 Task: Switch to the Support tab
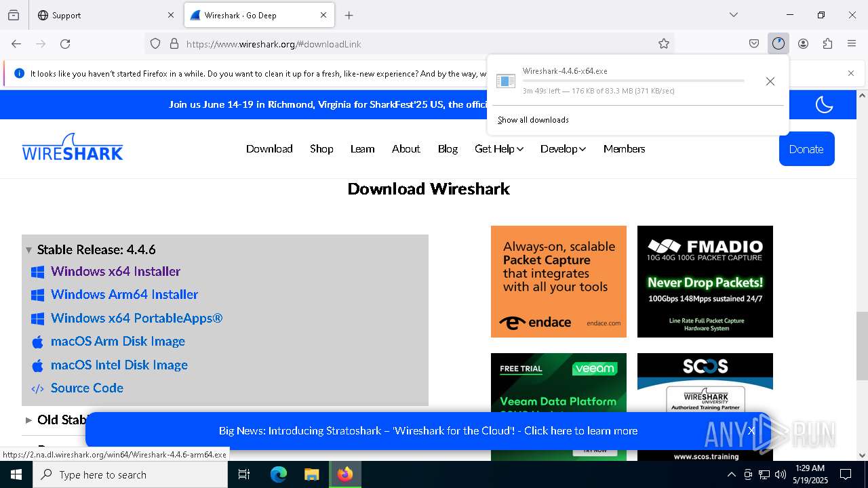point(105,15)
